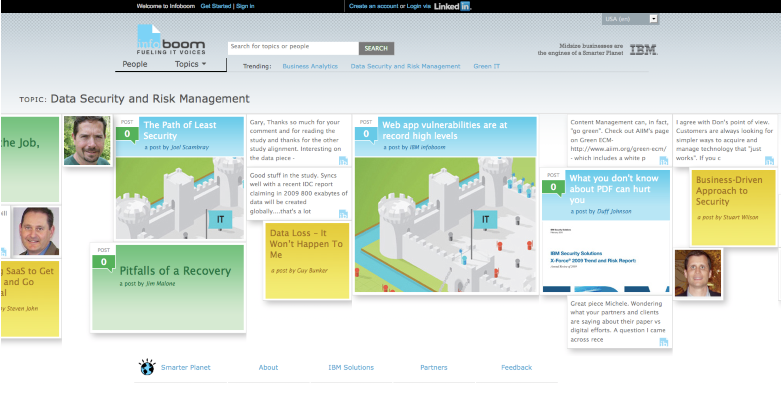Open Web app vulnerabilities post title
Viewport: 782px width, 416px height.
click(444, 130)
